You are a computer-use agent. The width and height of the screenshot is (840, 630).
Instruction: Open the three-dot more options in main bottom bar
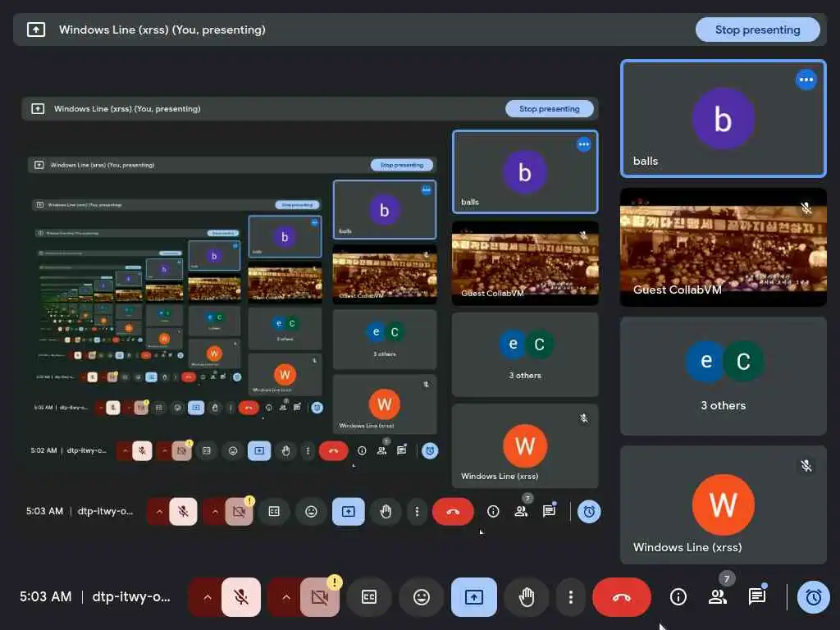(x=571, y=597)
